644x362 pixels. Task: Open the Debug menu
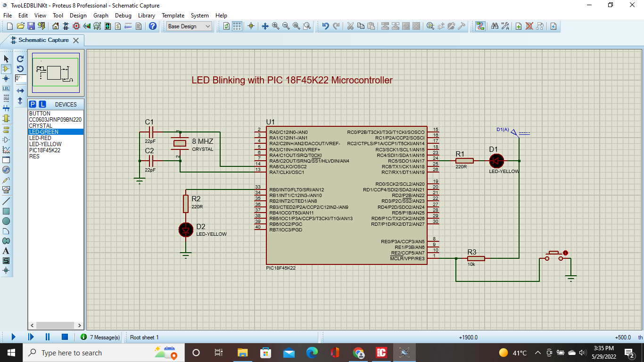tap(123, 15)
